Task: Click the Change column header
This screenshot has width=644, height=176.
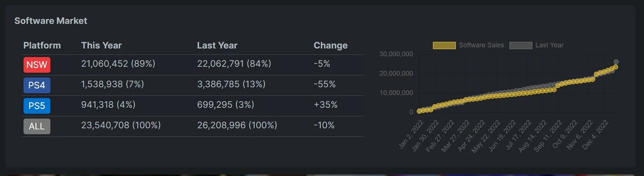Action: pos(331,46)
